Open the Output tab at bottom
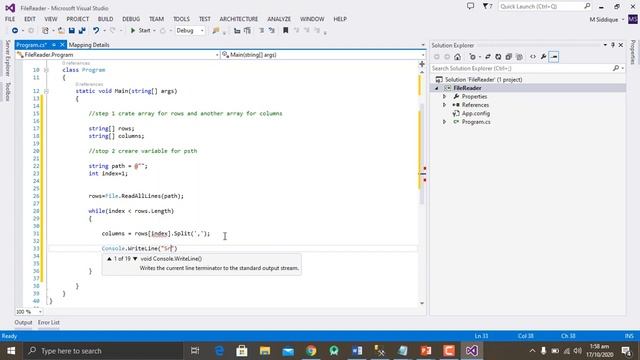Screen dimensions: 640x360 pyautogui.click(x=23, y=322)
